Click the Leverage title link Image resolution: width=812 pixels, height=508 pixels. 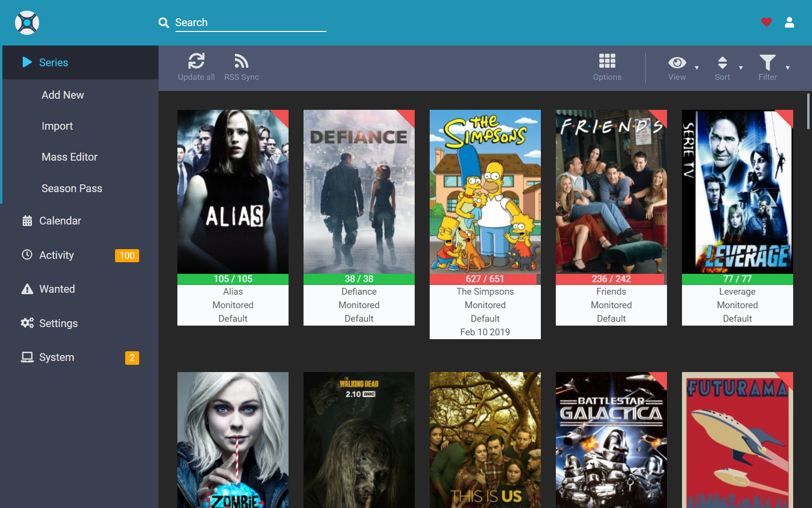tap(738, 292)
